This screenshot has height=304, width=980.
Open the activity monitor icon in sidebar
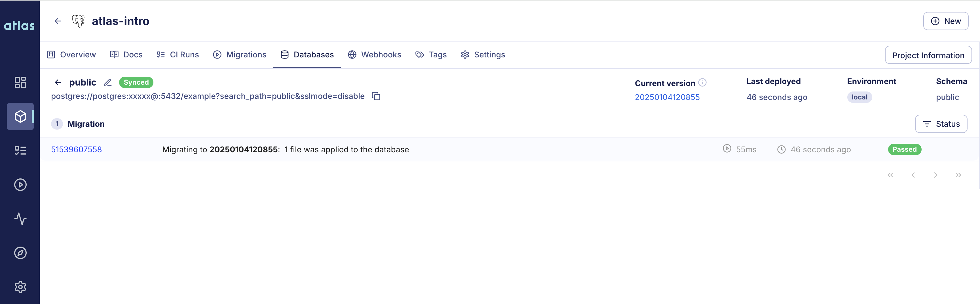20,219
